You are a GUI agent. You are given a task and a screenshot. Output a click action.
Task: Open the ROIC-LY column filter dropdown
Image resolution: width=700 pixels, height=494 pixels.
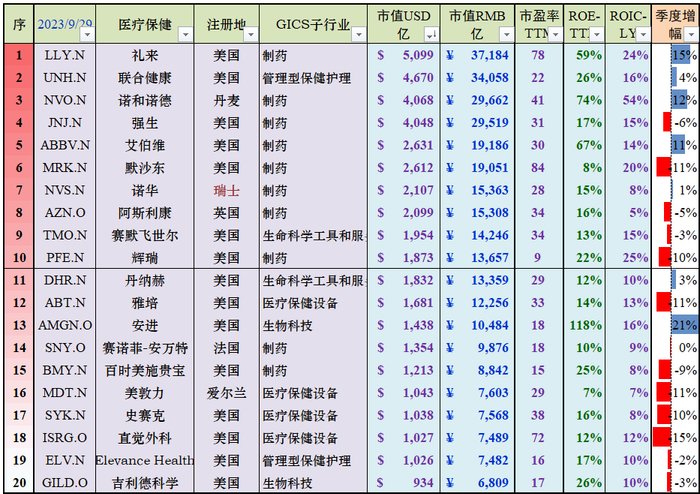click(x=643, y=34)
